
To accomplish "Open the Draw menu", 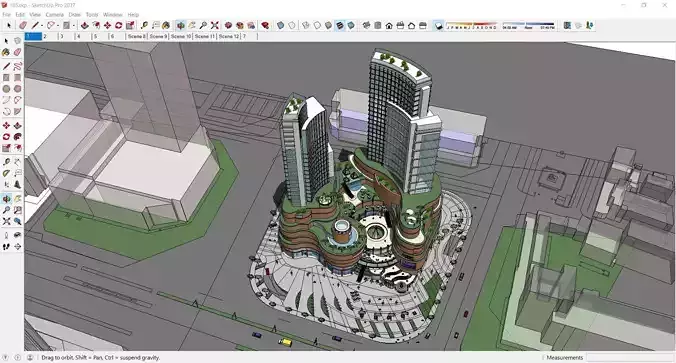I will (75, 15).
